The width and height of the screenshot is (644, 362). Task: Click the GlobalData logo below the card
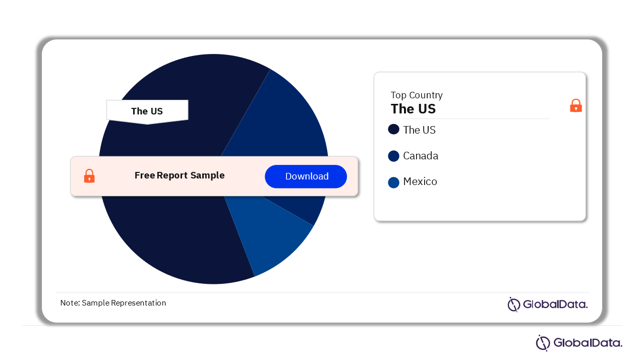click(579, 343)
